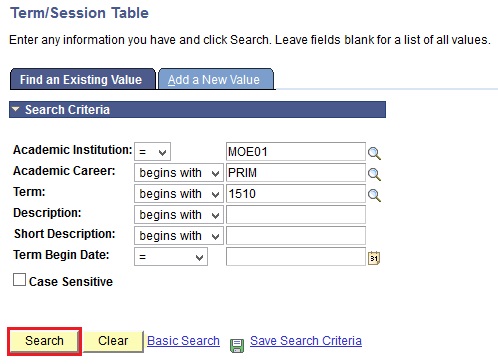Open Academic Institution lookup magnifier
The image size is (498, 364).
coord(374,153)
